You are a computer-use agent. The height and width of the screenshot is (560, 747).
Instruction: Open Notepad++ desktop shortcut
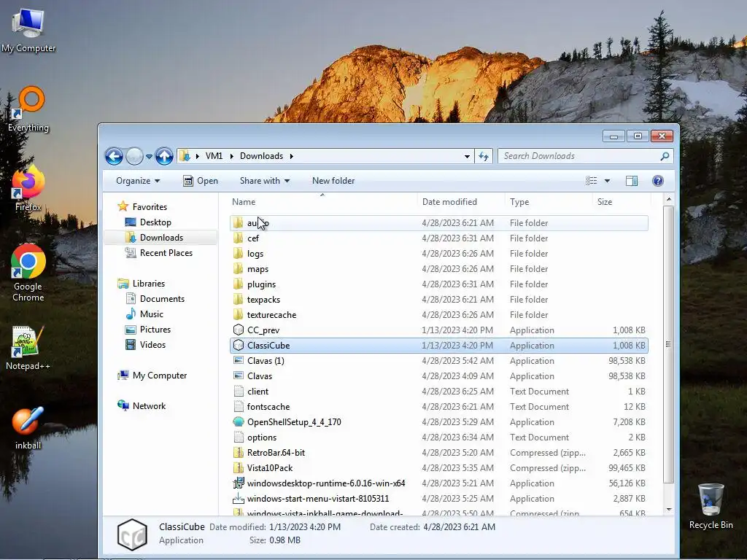28,347
